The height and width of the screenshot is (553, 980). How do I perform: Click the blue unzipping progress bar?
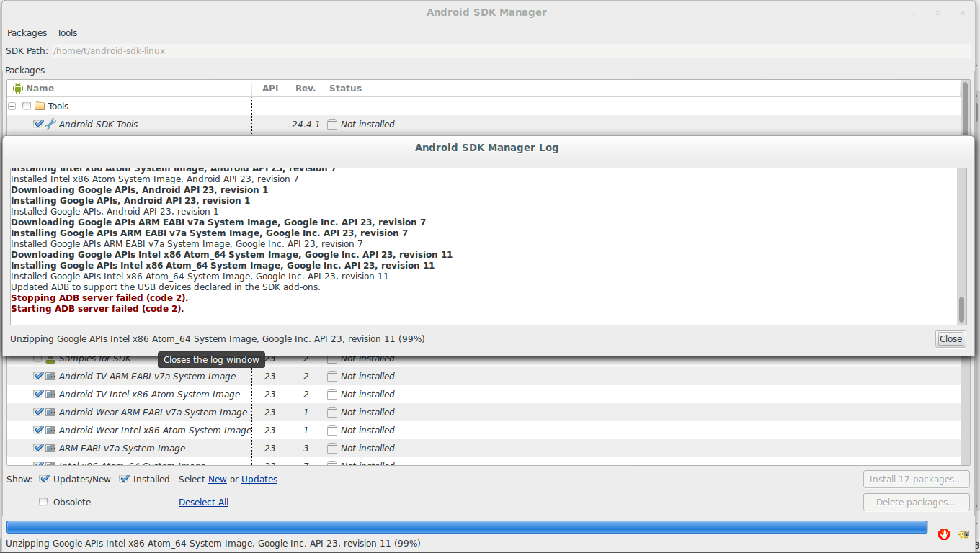[x=467, y=527]
